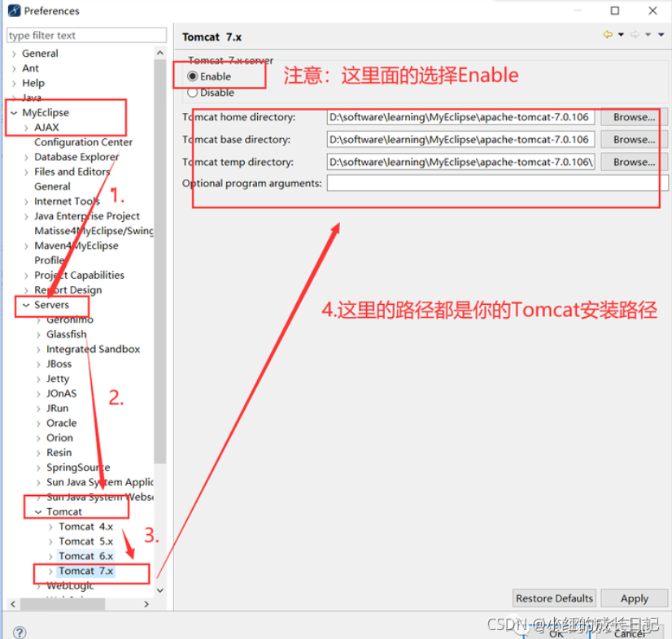672x639 pixels.
Task: Click horizontal scrollbar right arrow
Action: tap(146, 604)
